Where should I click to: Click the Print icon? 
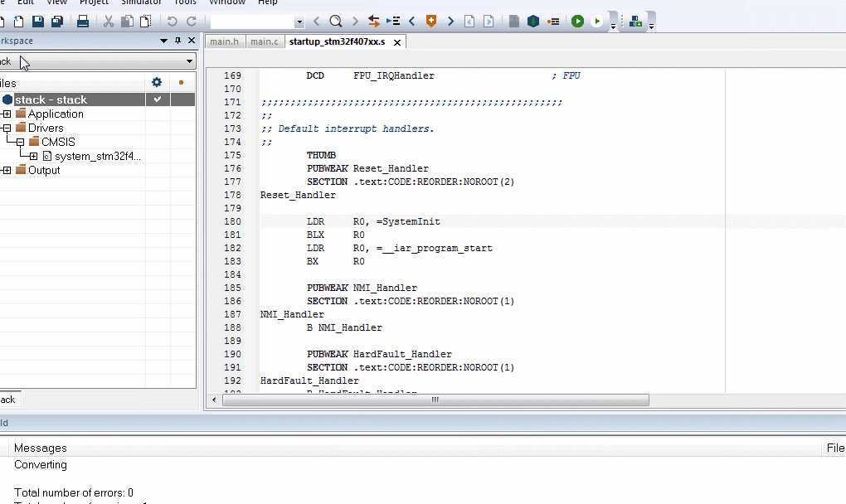(83, 22)
